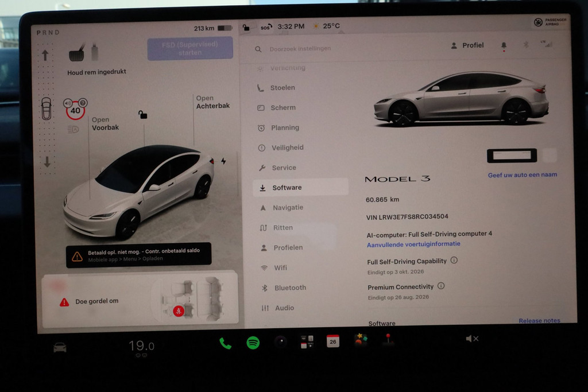
Task: Show Full Self-Driving Capability info icon
Action: (454, 260)
